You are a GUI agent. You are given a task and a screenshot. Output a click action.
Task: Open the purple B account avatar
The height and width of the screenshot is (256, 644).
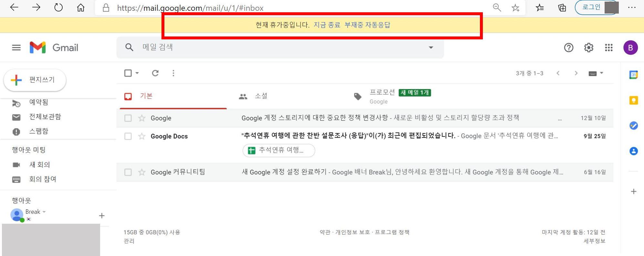coord(630,48)
